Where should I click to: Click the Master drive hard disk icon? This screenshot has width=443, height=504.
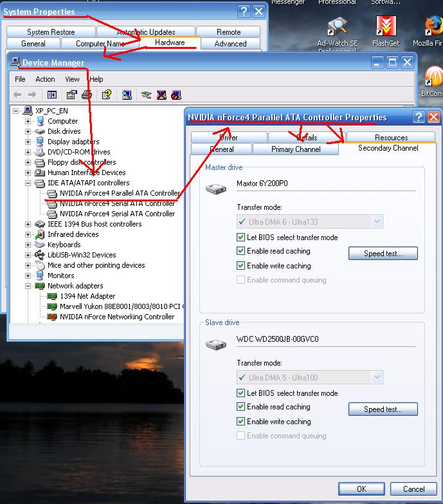[216, 189]
